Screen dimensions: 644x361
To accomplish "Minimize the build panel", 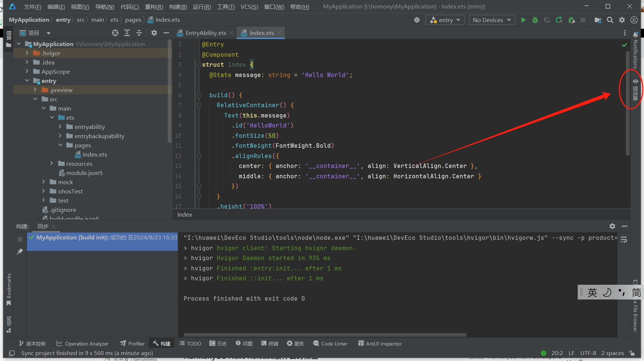I will pos(624,226).
